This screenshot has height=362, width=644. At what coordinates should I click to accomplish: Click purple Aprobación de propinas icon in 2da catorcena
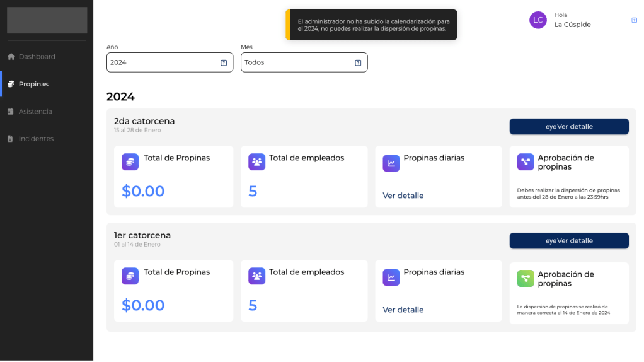coord(525,162)
